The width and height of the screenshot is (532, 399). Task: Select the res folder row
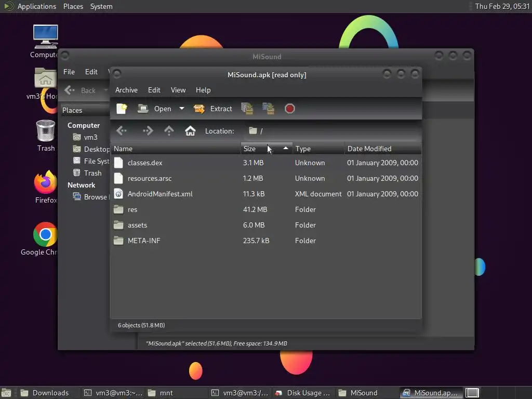267,210
